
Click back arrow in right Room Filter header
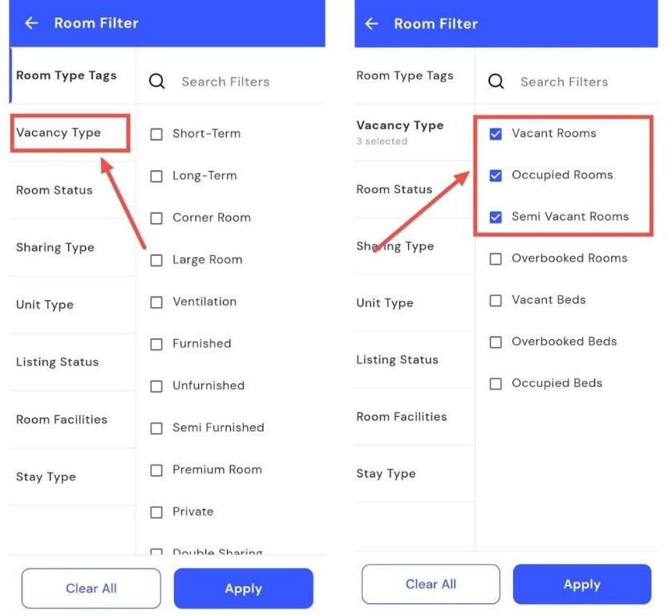[x=371, y=23]
